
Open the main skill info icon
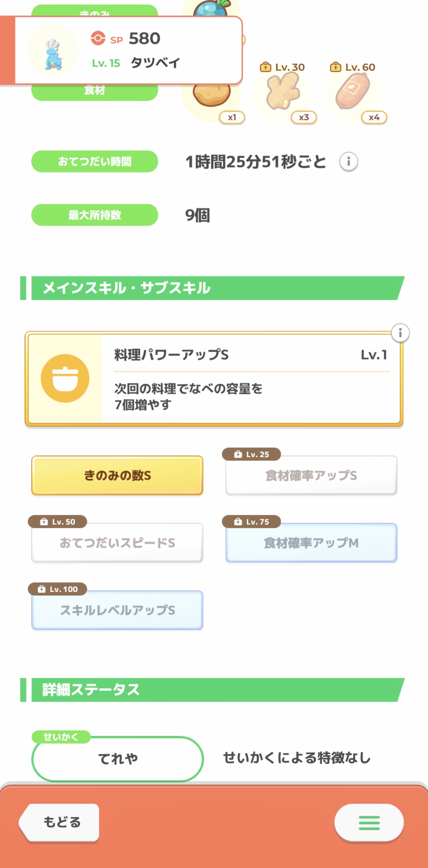point(400,333)
